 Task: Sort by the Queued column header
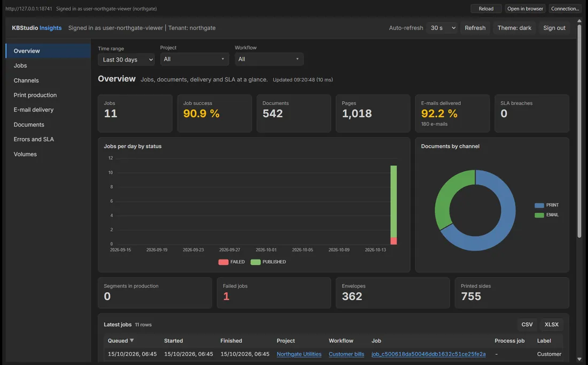click(x=121, y=340)
